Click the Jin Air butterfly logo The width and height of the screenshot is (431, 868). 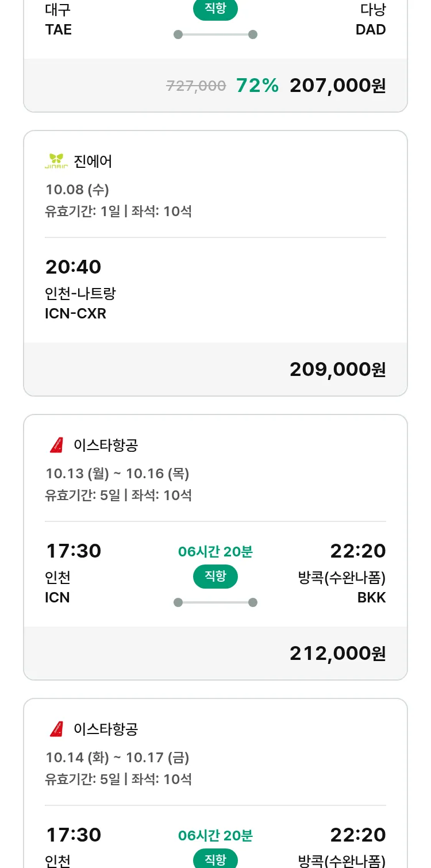[x=56, y=161]
